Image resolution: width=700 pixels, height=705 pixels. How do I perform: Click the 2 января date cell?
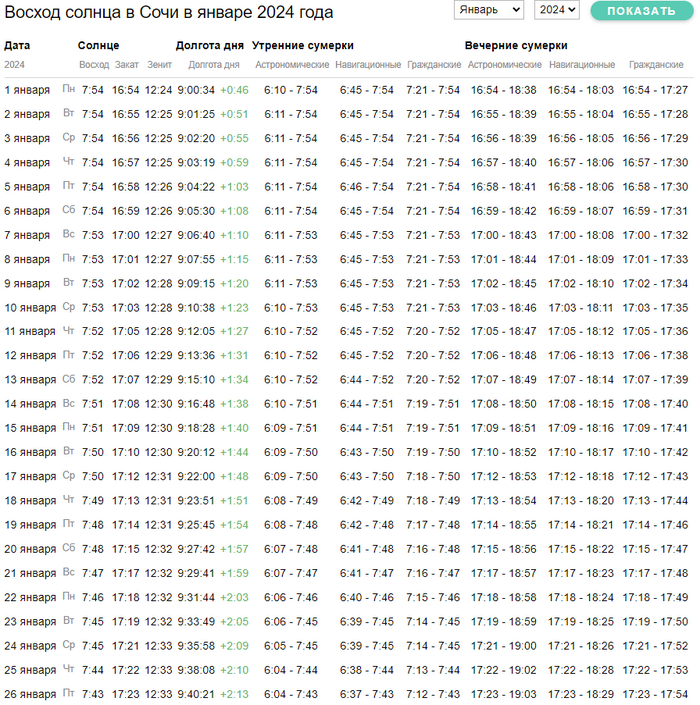click(27, 114)
